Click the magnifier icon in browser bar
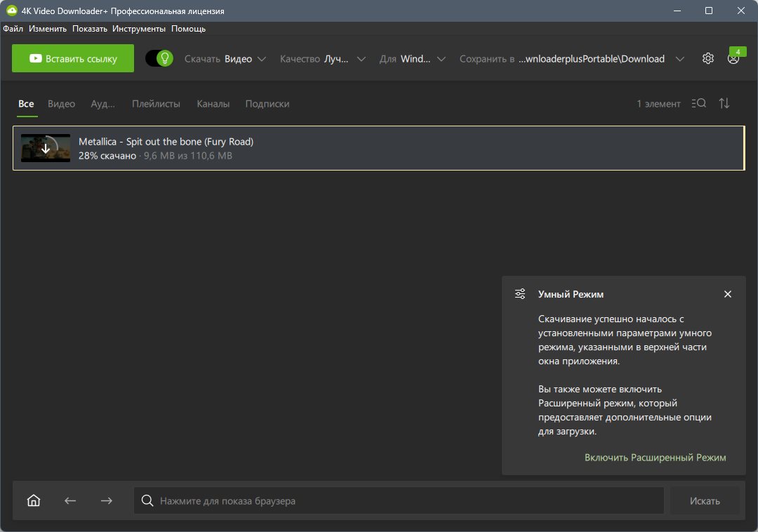Image resolution: width=758 pixels, height=532 pixels. point(147,500)
